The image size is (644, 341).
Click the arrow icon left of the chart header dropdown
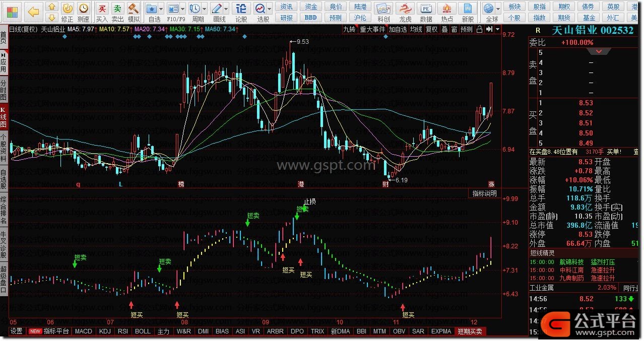click(x=489, y=29)
